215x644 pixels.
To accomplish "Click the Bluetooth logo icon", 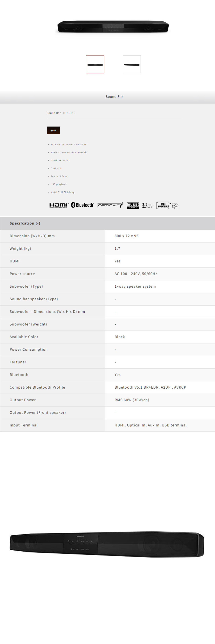I will click(82, 205).
